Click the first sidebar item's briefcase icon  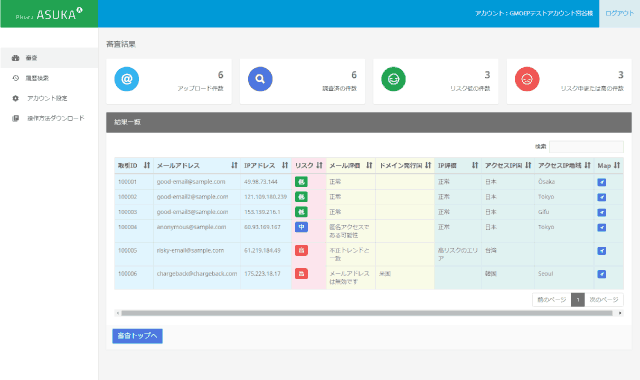[x=16, y=58]
